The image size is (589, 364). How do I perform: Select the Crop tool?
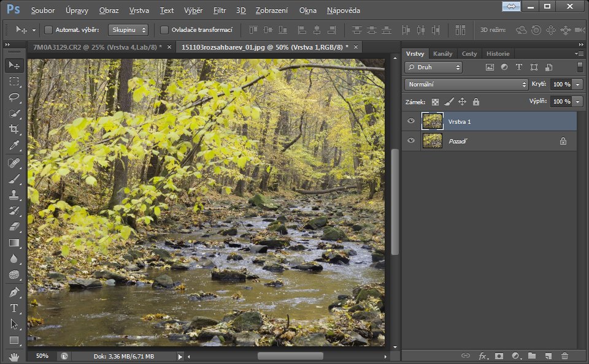[x=14, y=129]
